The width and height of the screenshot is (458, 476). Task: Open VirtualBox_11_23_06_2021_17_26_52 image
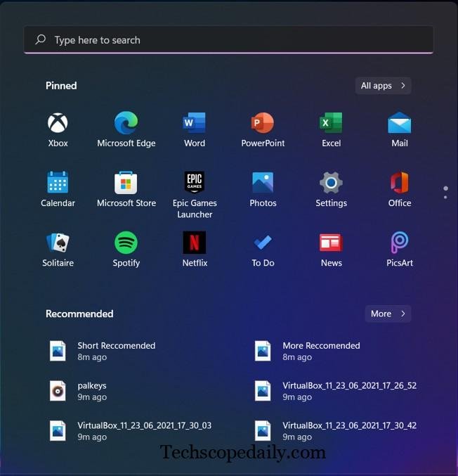[336, 391]
